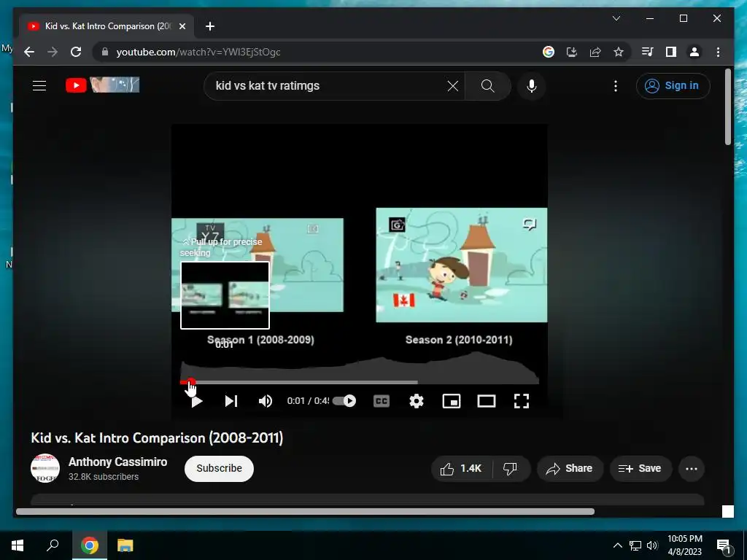Open media controls in Chrome toolbar
The width and height of the screenshot is (747, 560).
click(x=647, y=52)
